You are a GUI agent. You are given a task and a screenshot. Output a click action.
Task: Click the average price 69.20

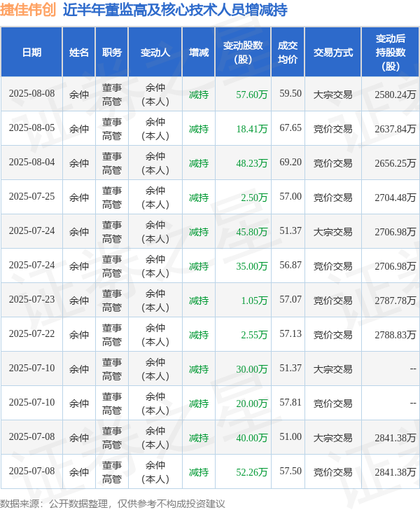pyautogui.click(x=290, y=163)
